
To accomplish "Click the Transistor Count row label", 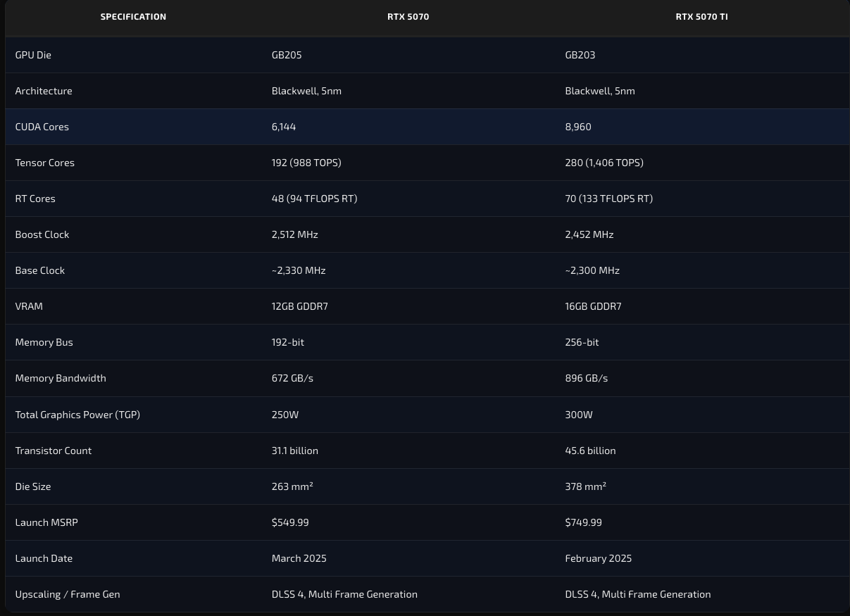I will point(54,451).
